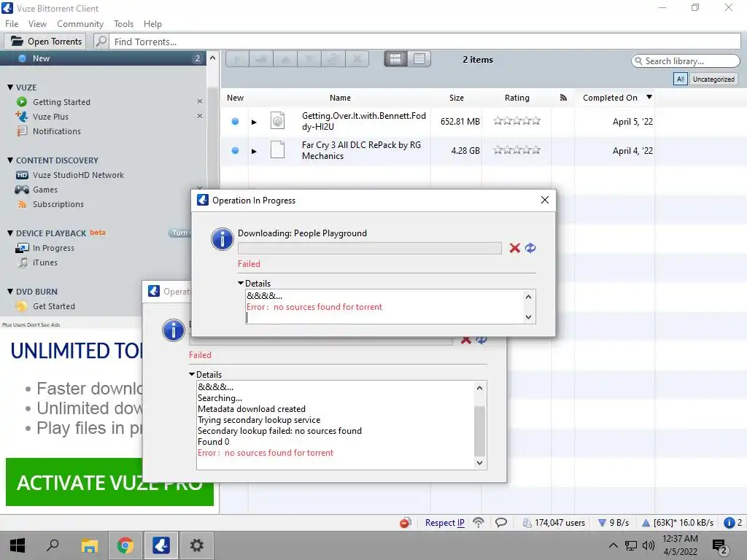Collapse Details in the front dialog

click(241, 283)
